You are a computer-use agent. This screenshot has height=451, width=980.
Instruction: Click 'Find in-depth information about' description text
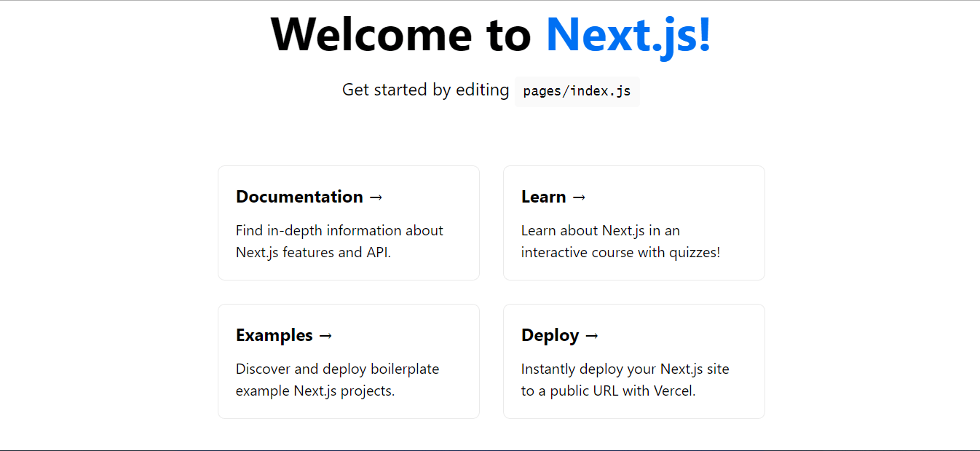[339, 230]
